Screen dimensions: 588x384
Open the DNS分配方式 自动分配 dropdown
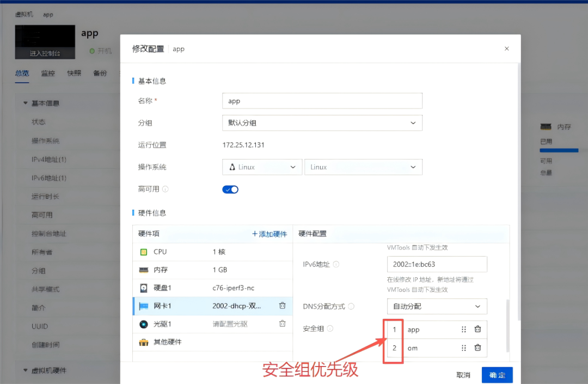pos(437,306)
